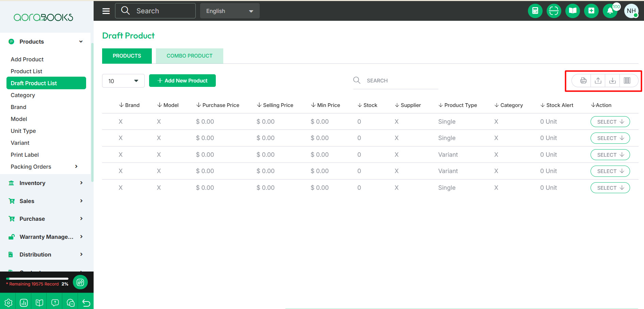Open settings gear in bottom sidebar bar

pyautogui.click(x=8, y=303)
